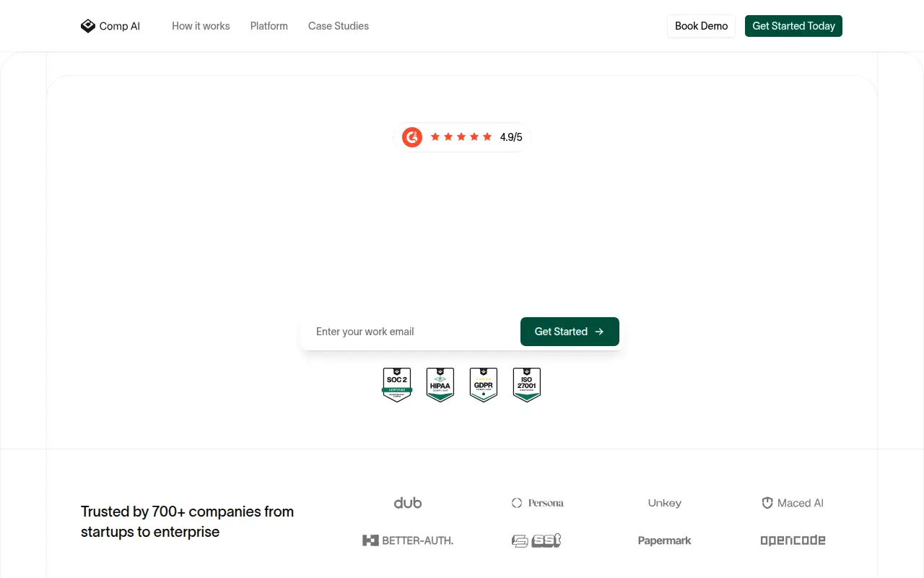The height and width of the screenshot is (578, 924).
Task: Click the Maced AI company logo
Action: pos(793,503)
